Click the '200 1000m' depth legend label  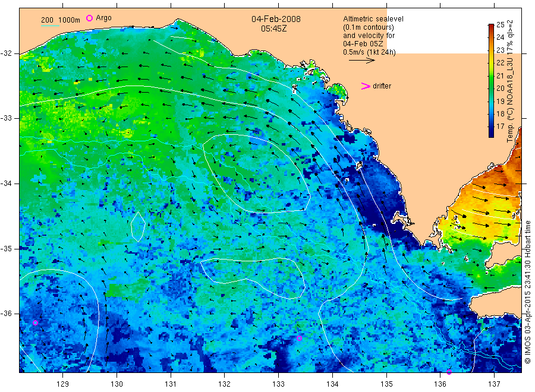click(x=61, y=20)
